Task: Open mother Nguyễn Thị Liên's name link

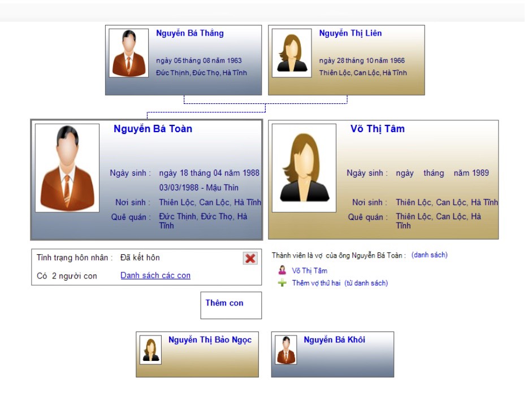Action: click(x=350, y=33)
